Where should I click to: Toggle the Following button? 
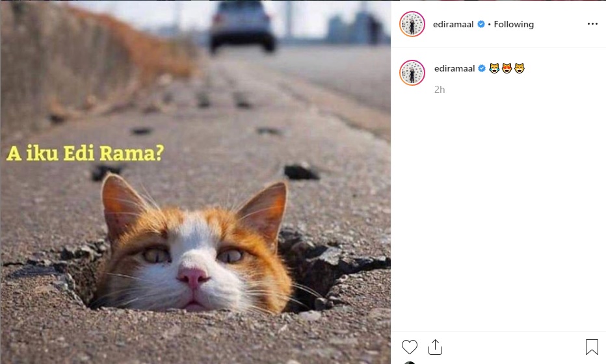[x=514, y=24]
